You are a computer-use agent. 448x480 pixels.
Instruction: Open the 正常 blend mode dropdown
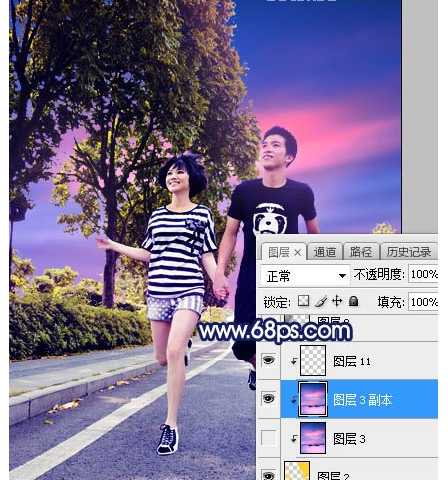click(305, 276)
